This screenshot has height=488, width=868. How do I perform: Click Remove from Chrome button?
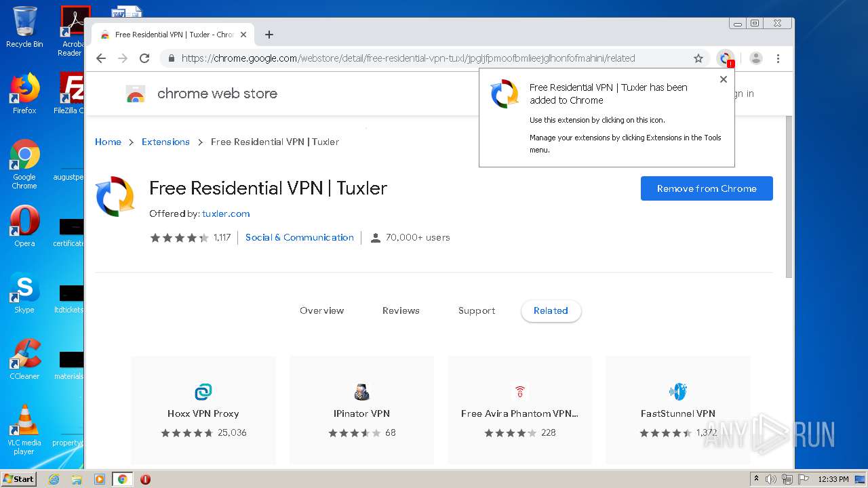pyautogui.click(x=707, y=188)
